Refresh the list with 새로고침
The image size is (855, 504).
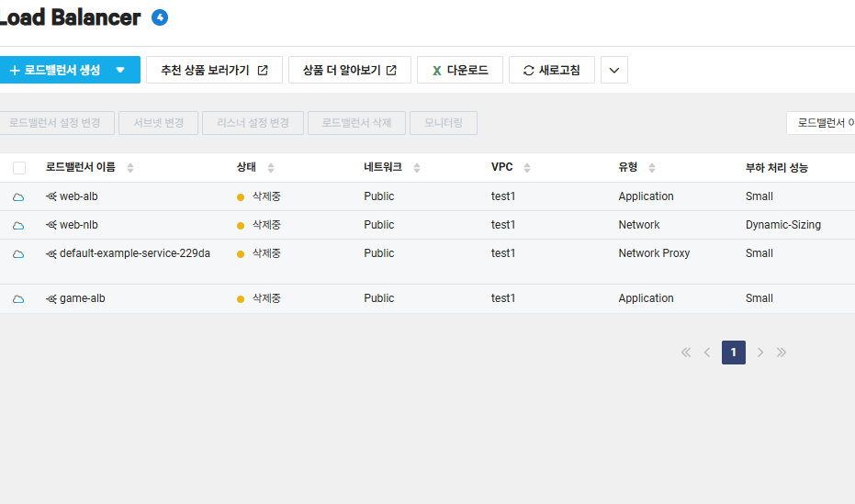tap(551, 70)
